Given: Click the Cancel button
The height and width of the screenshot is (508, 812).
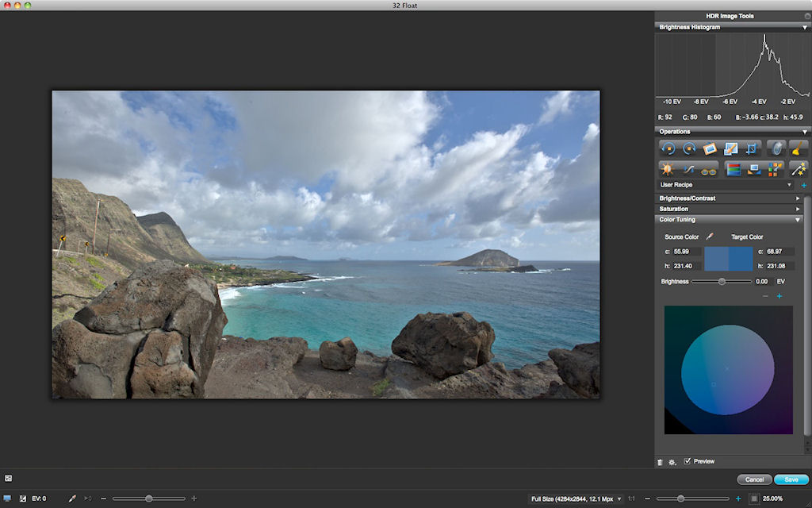Looking at the screenshot, I should coord(754,479).
